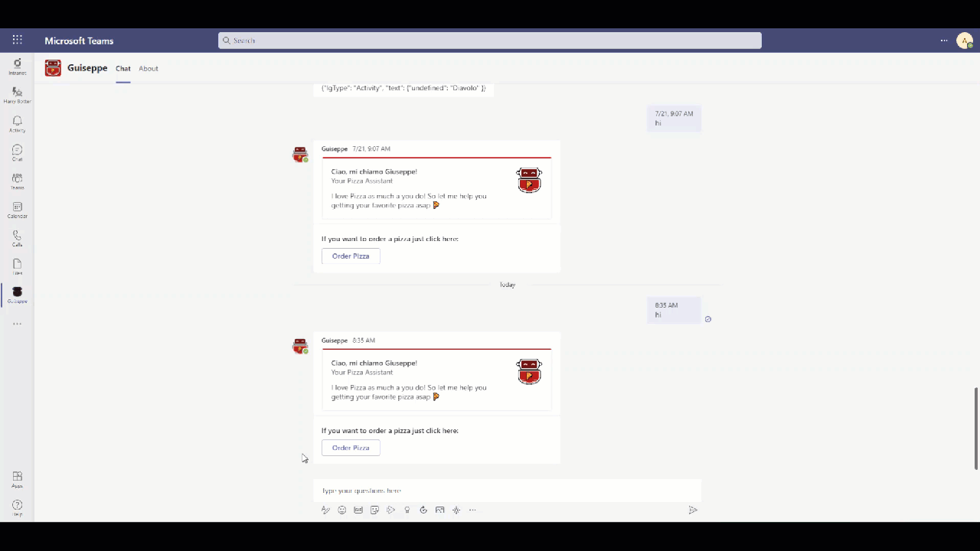
Task: Open the GIF picker
Action: click(x=358, y=510)
